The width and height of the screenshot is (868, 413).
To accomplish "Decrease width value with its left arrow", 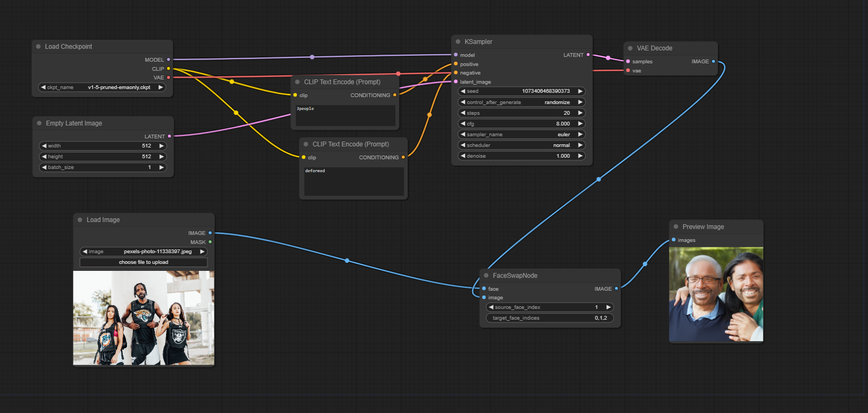I will point(44,146).
